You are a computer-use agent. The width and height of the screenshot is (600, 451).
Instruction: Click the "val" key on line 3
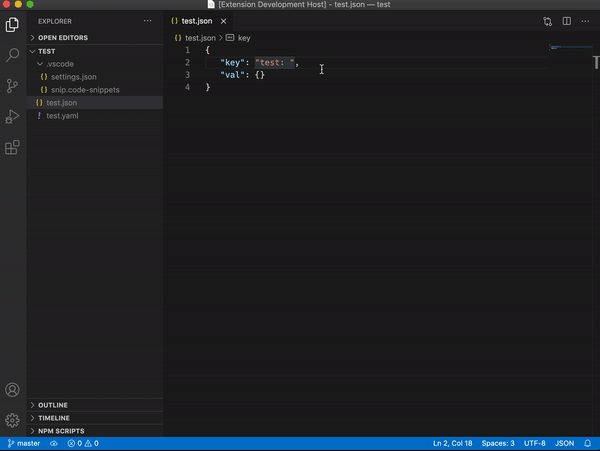[x=232, y=75]
